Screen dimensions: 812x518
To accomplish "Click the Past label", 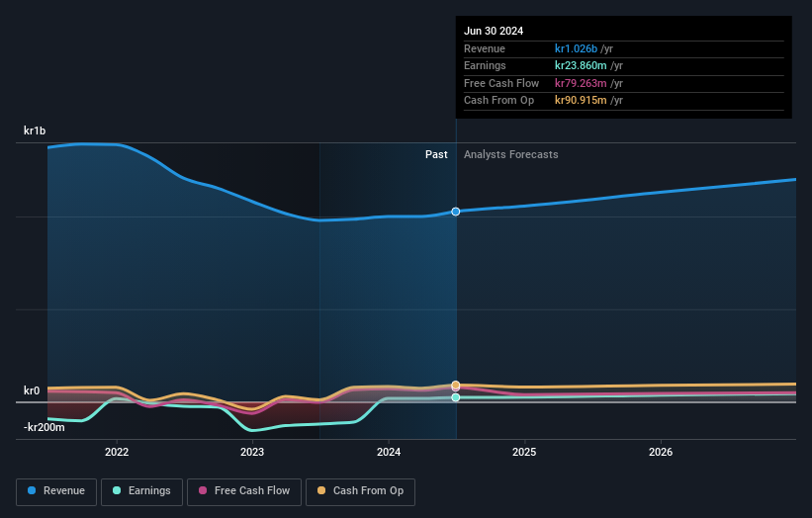I will (x=436, y=154).
